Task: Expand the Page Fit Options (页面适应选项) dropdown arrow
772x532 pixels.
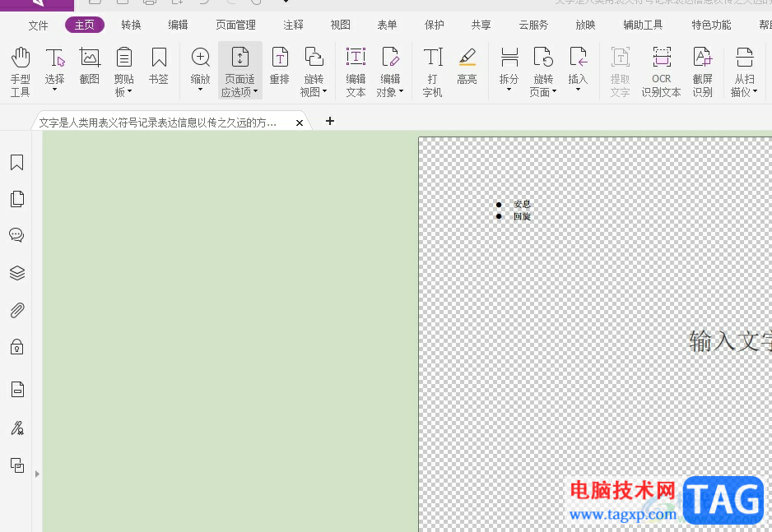Action: 255,91
